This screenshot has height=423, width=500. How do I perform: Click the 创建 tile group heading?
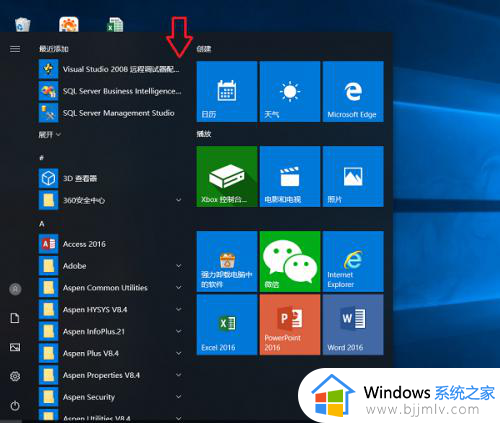click(204, 49)
